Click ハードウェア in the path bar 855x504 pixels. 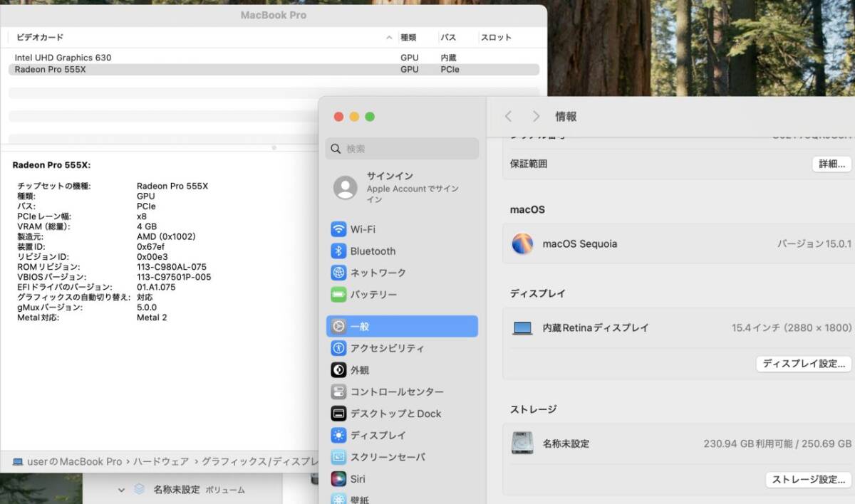click(x=160, y=462)
